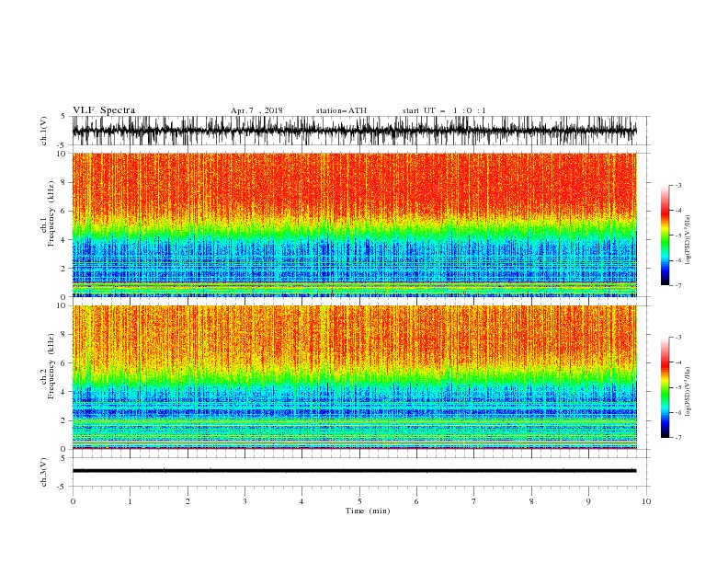Click the "station=ATH" header label

click(341, 110)
